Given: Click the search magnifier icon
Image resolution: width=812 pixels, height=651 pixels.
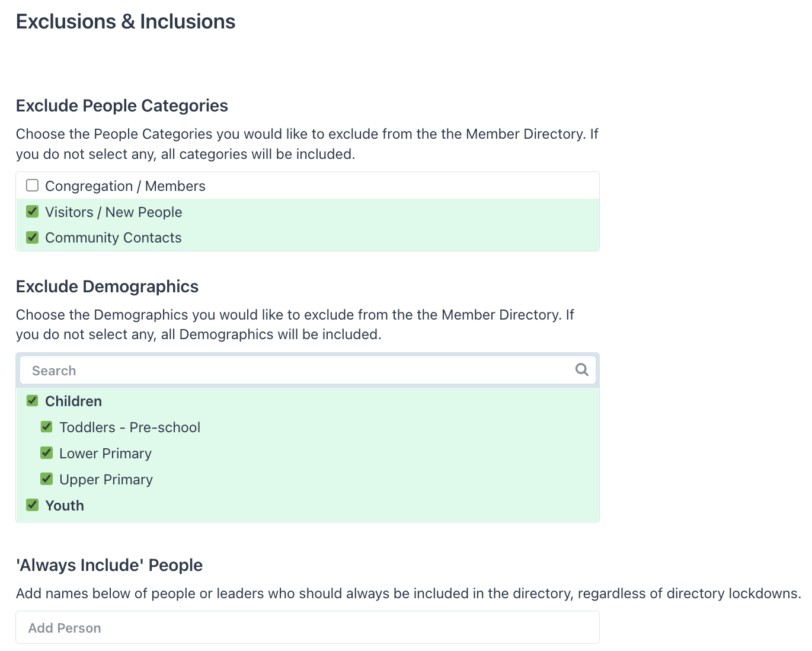Looking at the screenshot, I should pyautogui.click(x=581, y=370).
